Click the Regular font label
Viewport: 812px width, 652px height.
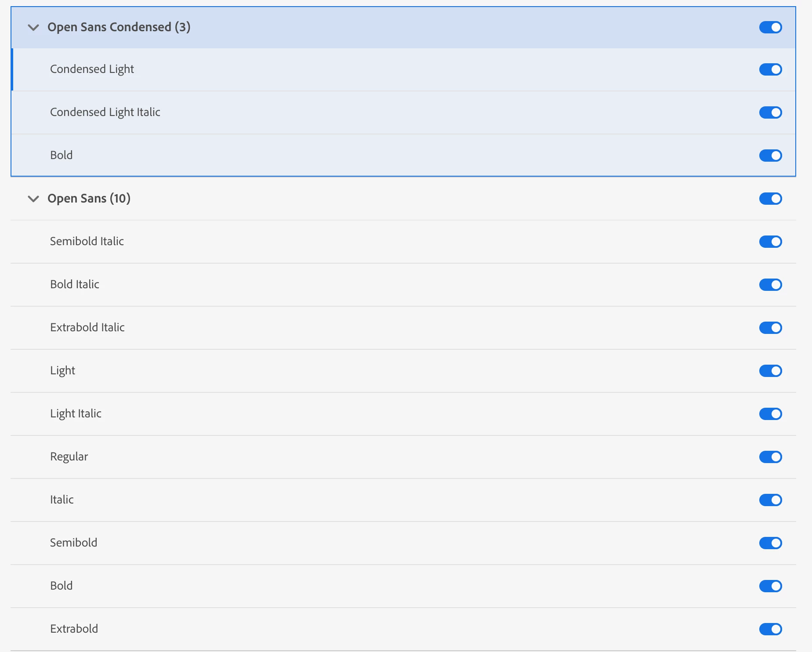69,457
